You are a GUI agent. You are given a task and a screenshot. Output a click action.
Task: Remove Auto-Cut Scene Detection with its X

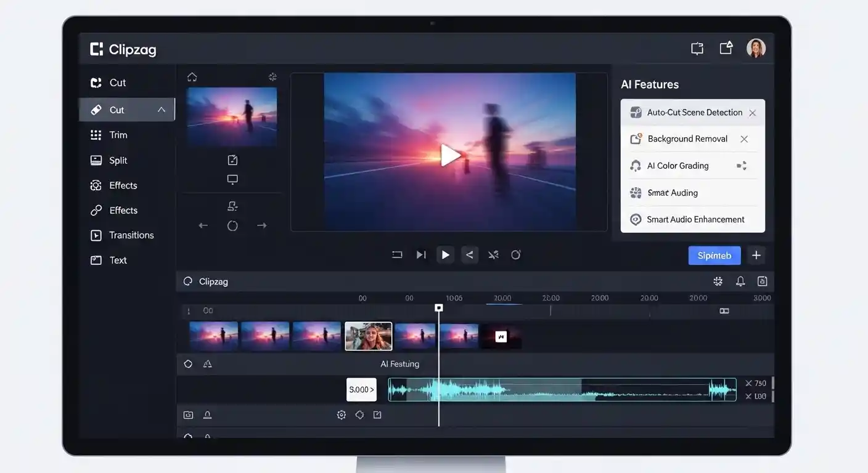(752, 113)
